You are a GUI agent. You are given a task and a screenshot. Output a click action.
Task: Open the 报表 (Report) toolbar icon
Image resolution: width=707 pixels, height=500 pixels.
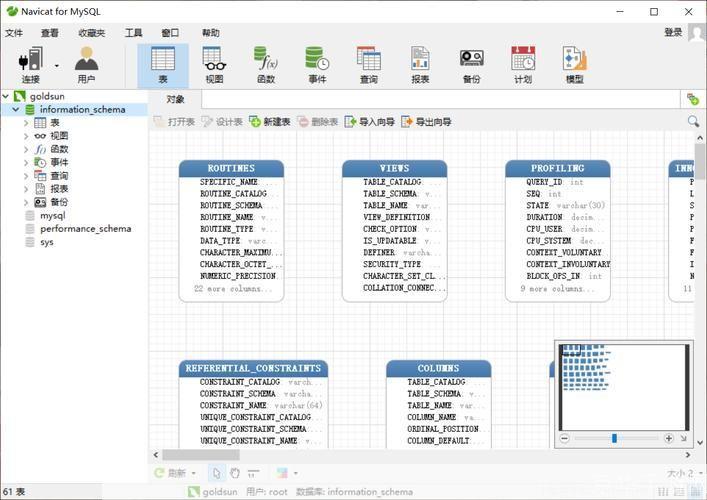(420, 65)
